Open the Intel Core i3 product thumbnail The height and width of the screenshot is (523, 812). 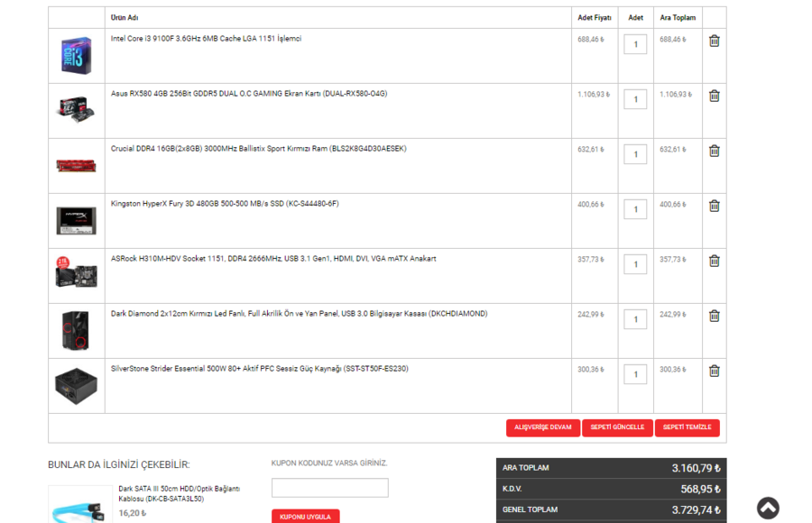click(76, 55)
